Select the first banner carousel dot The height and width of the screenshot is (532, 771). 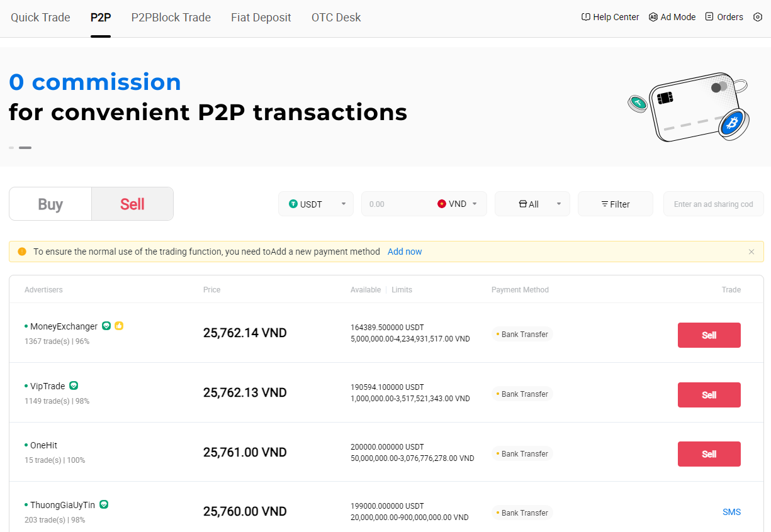[x=11, y=148]
